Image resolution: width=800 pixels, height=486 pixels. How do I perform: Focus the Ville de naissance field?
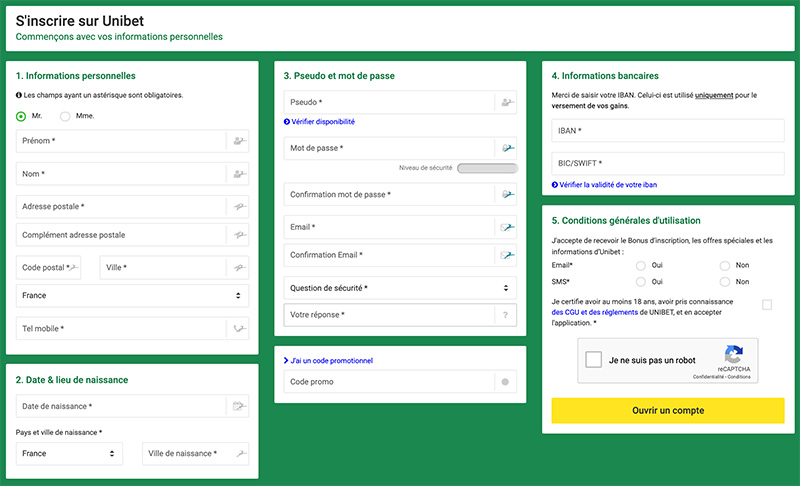195,453
